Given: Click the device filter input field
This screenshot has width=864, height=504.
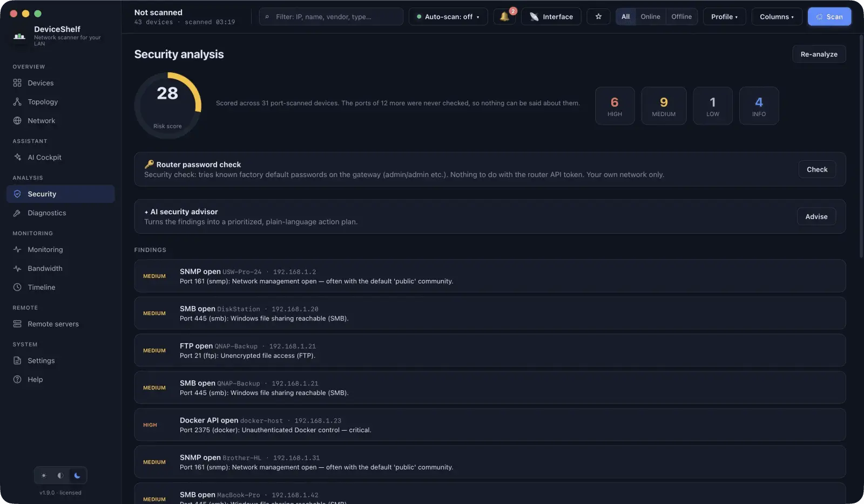Looking at the screenshot, I should click(x=331, y=17).
